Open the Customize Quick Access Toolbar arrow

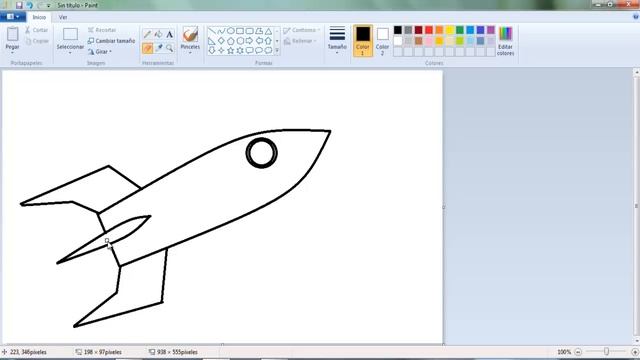(x=49, y=6)
